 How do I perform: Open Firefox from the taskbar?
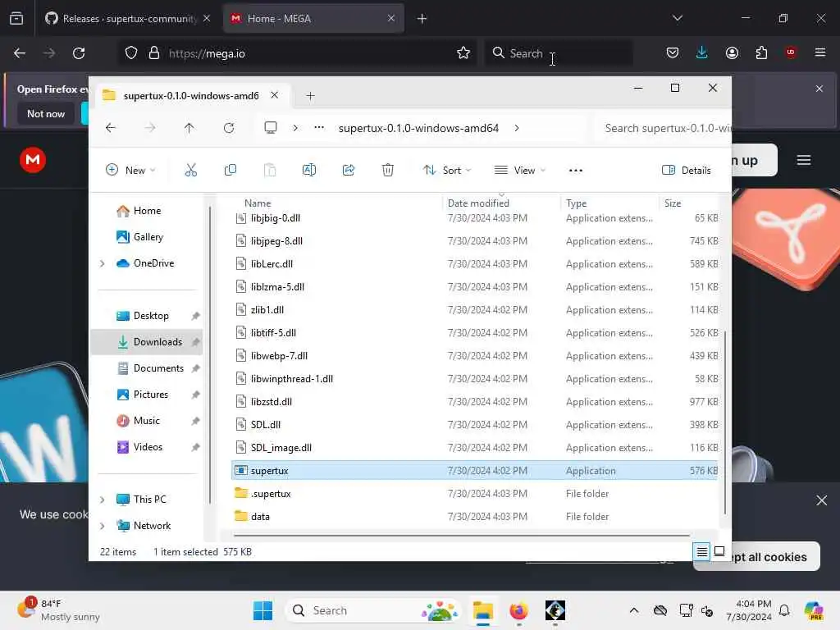[518, 610]
